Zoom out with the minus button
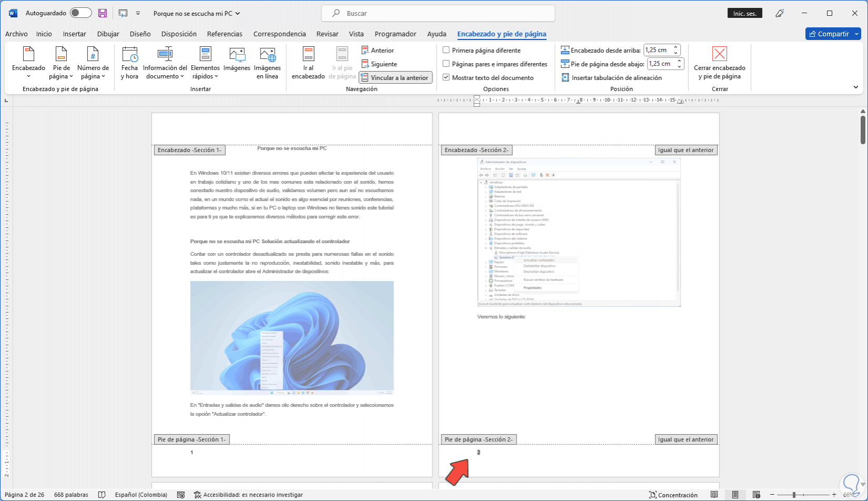The width and height of the screenshot is (868, 501). coord(772,495)
